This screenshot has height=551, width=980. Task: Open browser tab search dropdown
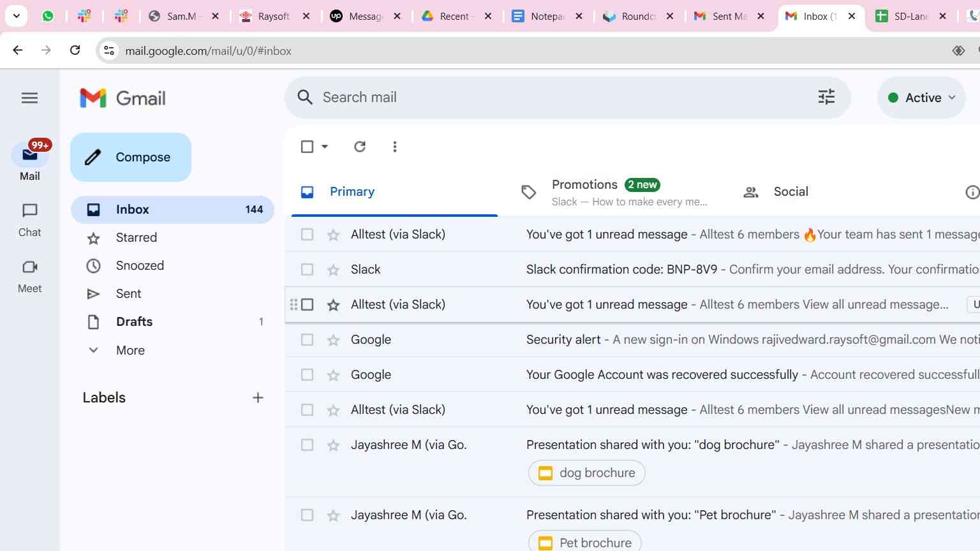(16, 16)
